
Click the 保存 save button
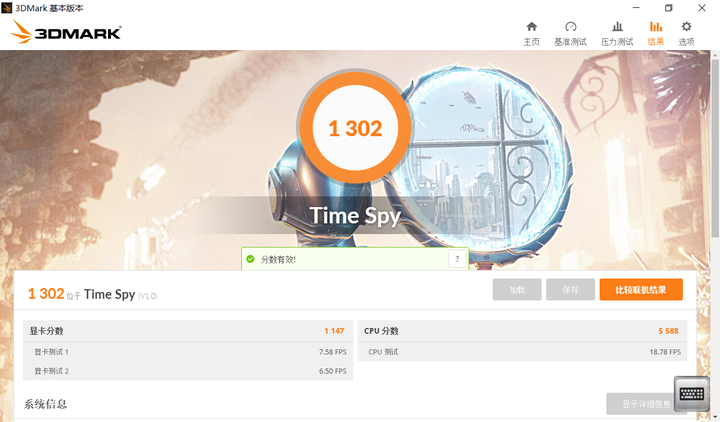tap(570, 290)
